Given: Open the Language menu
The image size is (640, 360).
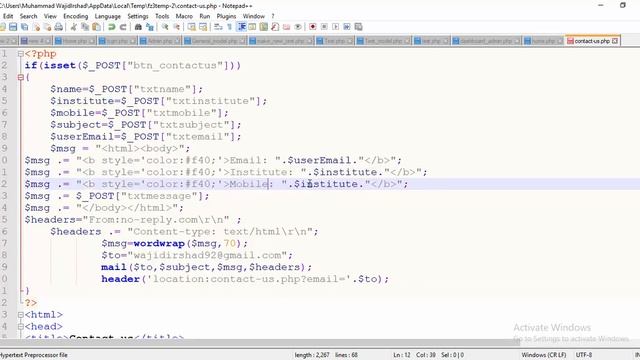Looking at the screenshot, I should pos(108,16).
